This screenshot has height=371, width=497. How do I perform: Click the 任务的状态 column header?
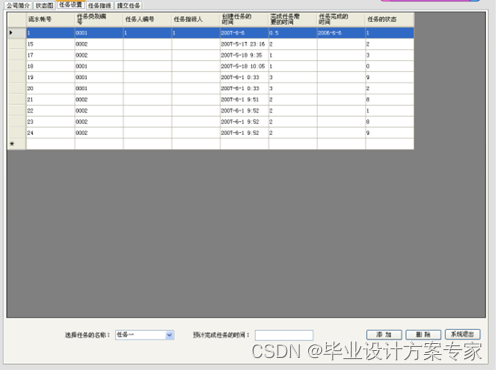point(390,20)
